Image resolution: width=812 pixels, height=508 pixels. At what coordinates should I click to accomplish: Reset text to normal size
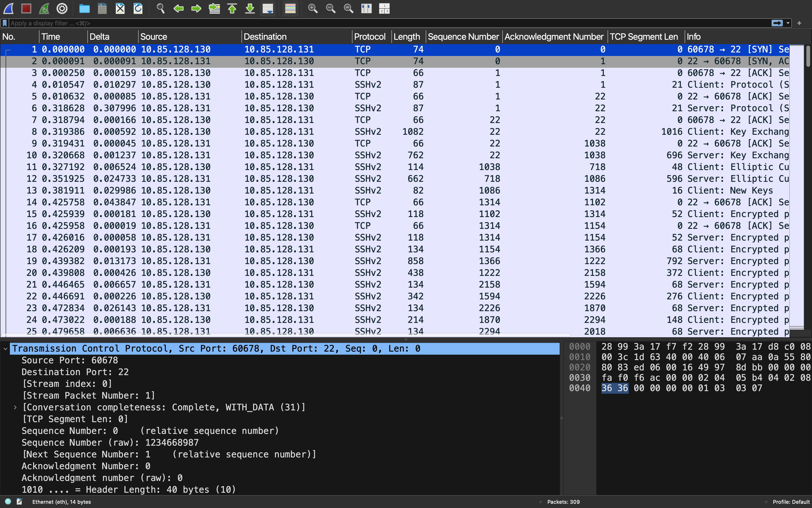348,8
